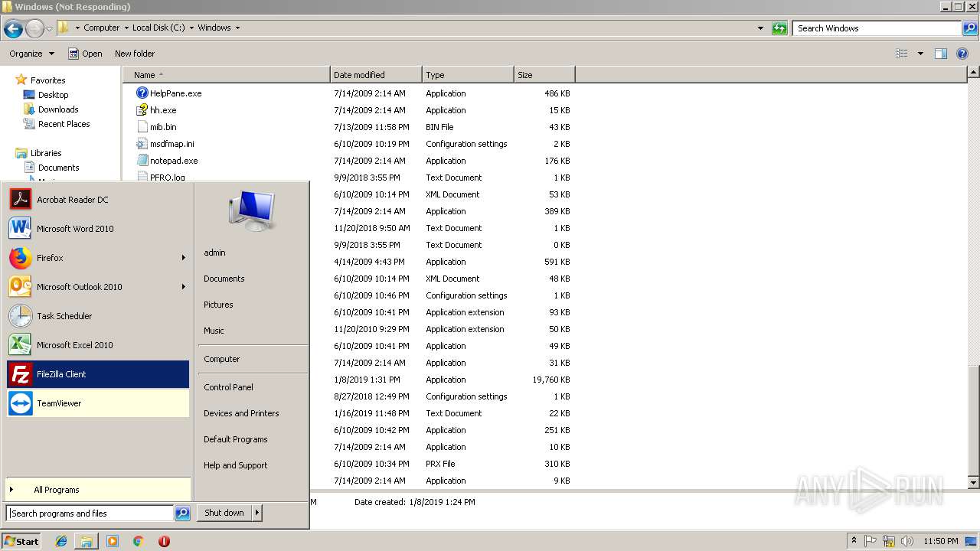Expand All Programs list
Image resolution: width=980 pixels, height=551 pixels.
pyautogui.click(x=98, y=490)
